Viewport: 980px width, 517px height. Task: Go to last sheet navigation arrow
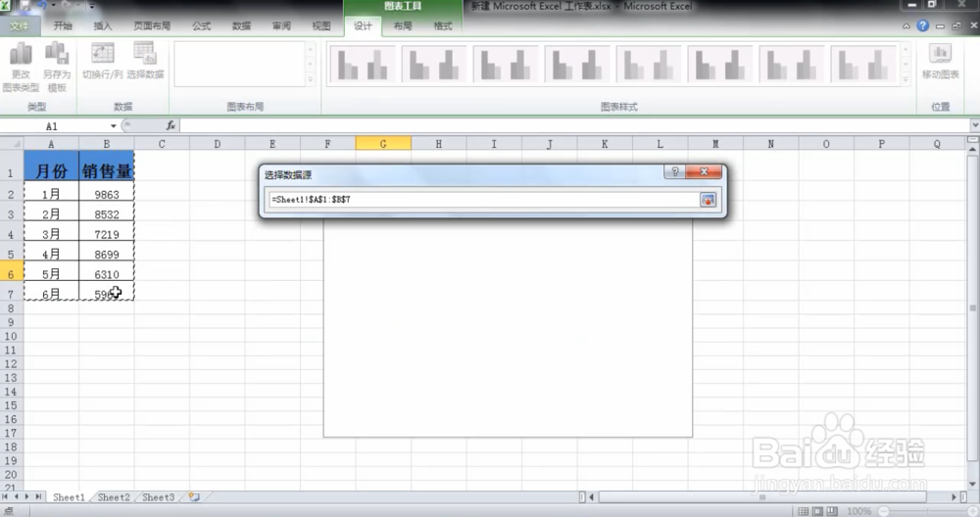point(39,497)
